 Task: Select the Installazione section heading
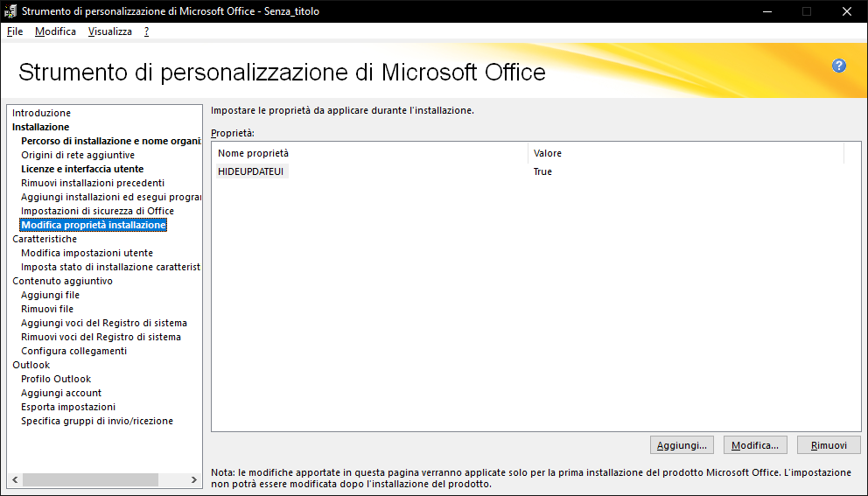(x=40, y=127)
